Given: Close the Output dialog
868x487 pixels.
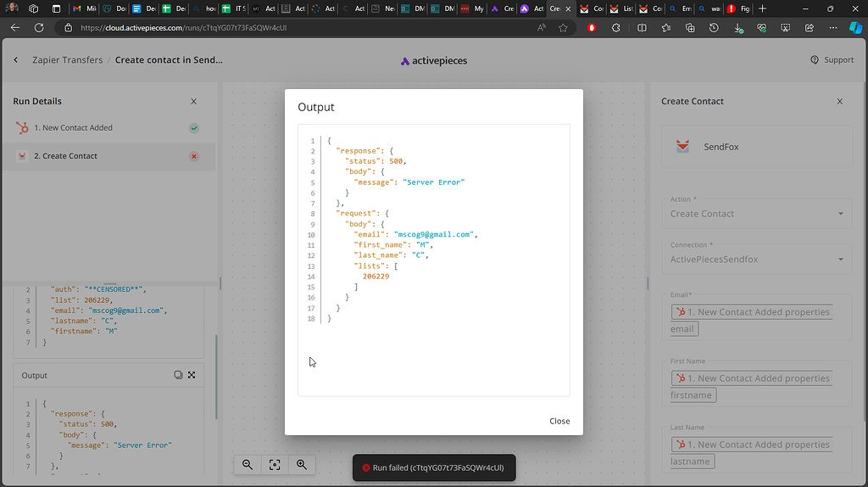Looking at the screenshot, I should click(559, 421).
